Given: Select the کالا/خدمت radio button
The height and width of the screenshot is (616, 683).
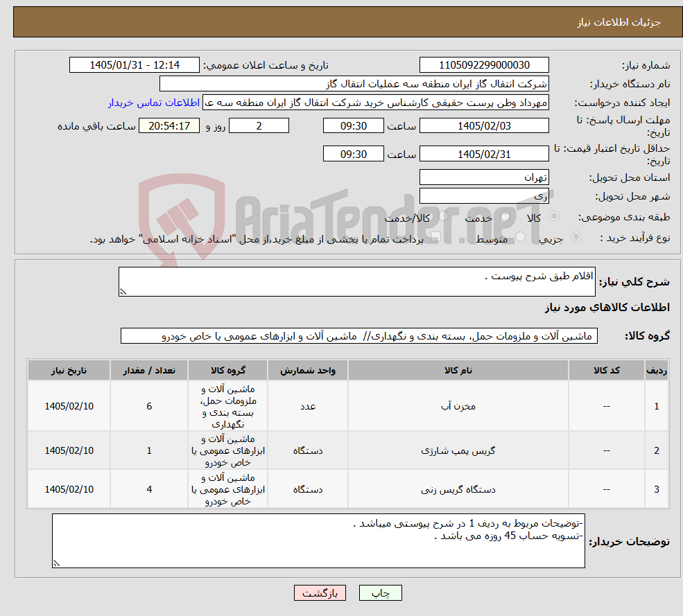Looking at the screenshot, I should point(443,216).
